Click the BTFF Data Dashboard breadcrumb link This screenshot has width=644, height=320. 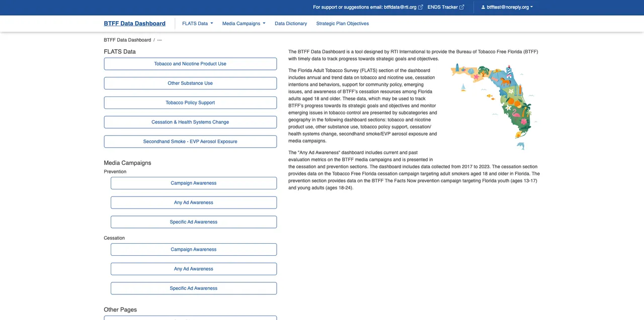127,40
